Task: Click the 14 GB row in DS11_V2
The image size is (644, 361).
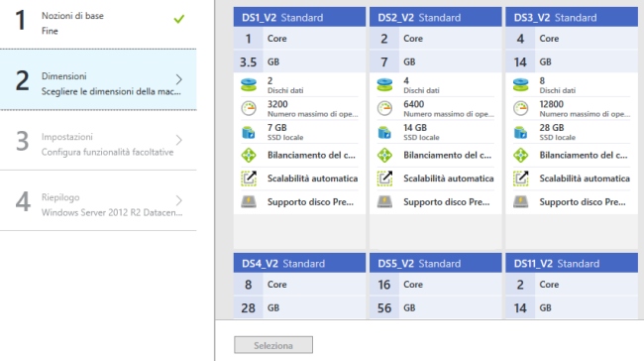Action: [x=572, y=307]
